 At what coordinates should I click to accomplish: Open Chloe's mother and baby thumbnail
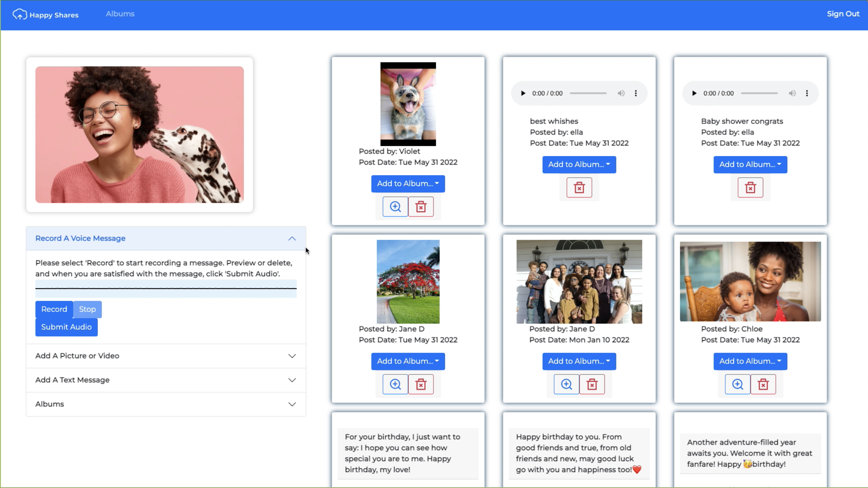[750, 282]
